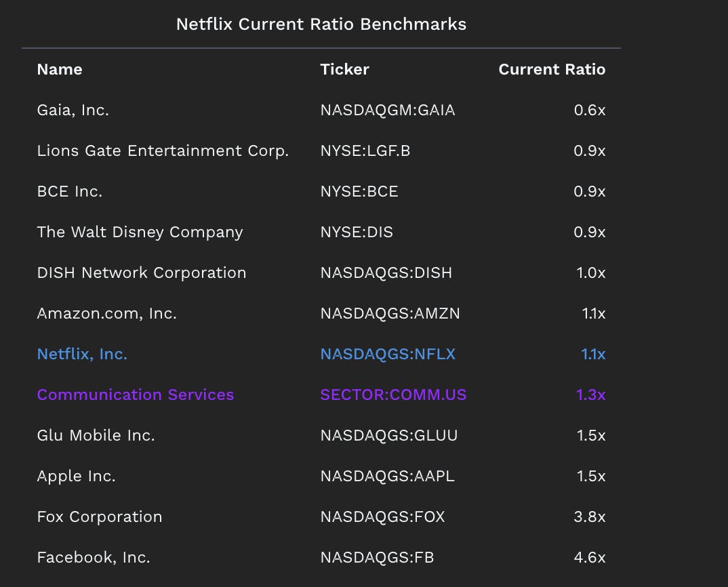Click Netflix's 1.1x ratio value
This screenshot has width=728, height=587.
click(x=594, y=354)
